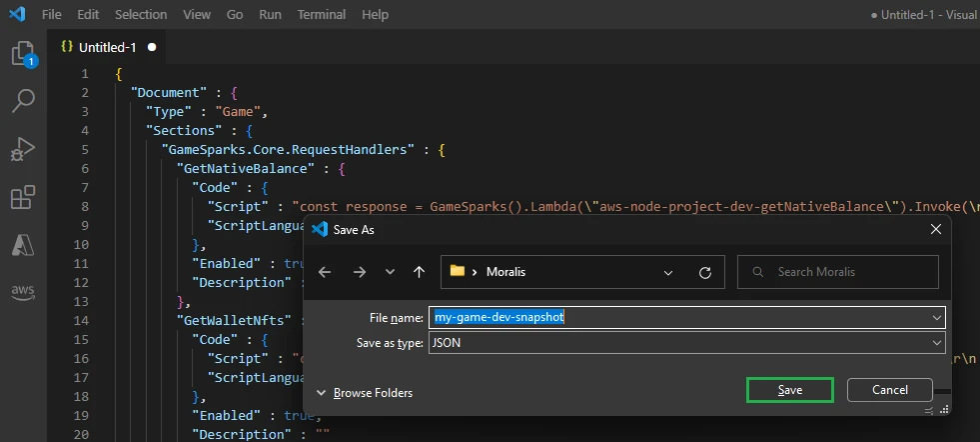Open the Terminal menu
This screenshot has height=442, width=980.
pyautogui.click(x=322, y=15)
